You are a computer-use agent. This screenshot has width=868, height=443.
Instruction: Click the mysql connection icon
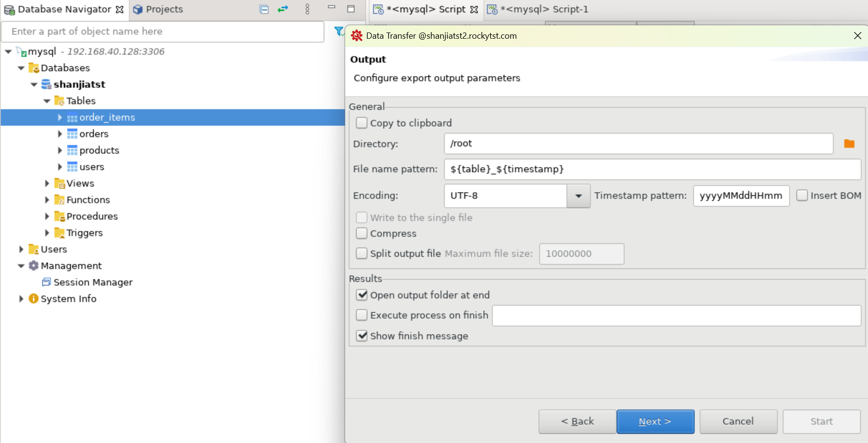(x=21, y=51)
